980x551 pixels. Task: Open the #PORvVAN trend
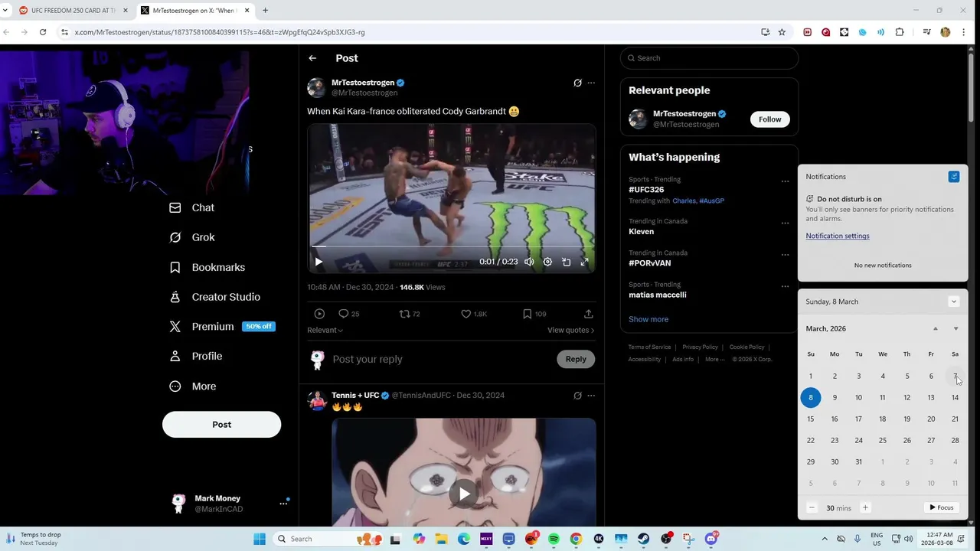tap(650, 263)
